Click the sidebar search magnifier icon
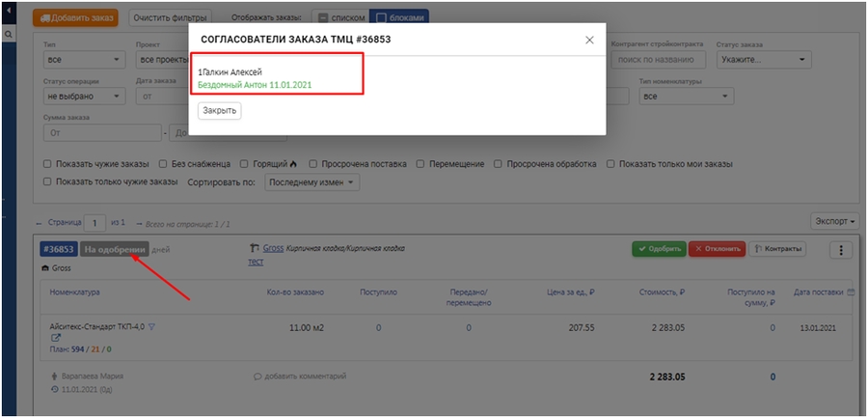This screenshot has height=418, width=868. pos(9,34)
